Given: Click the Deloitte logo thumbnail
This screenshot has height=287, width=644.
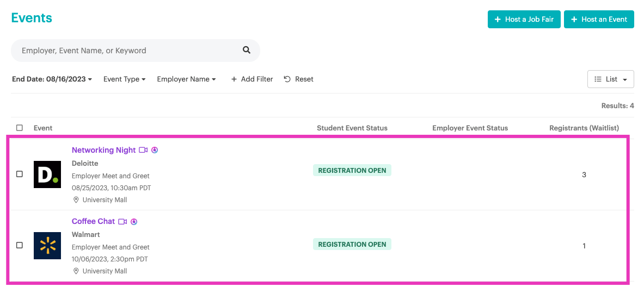Looking at the screenshot, I should [47, 174].
